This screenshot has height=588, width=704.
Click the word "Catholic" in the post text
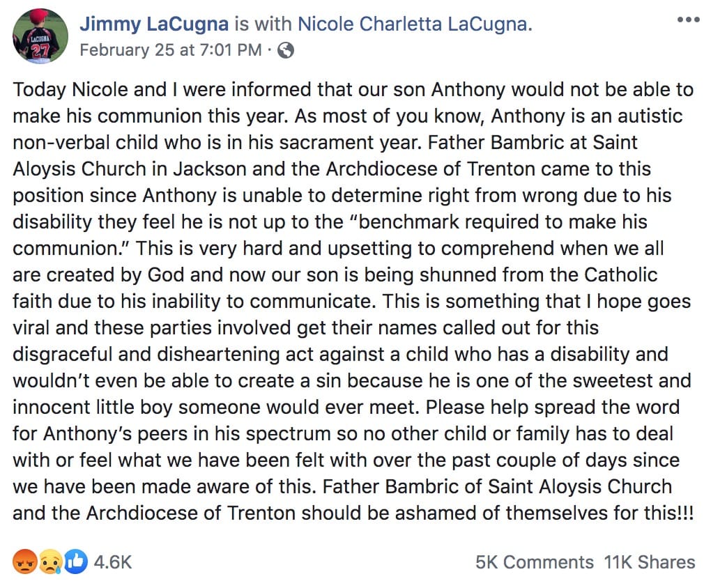point(621,274)
